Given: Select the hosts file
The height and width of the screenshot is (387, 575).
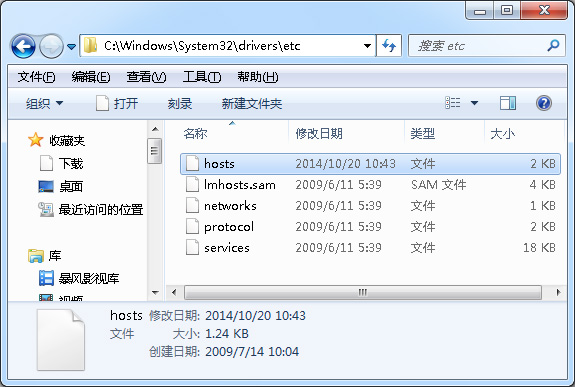Looking at the screenshot, I should coord(370,164).
